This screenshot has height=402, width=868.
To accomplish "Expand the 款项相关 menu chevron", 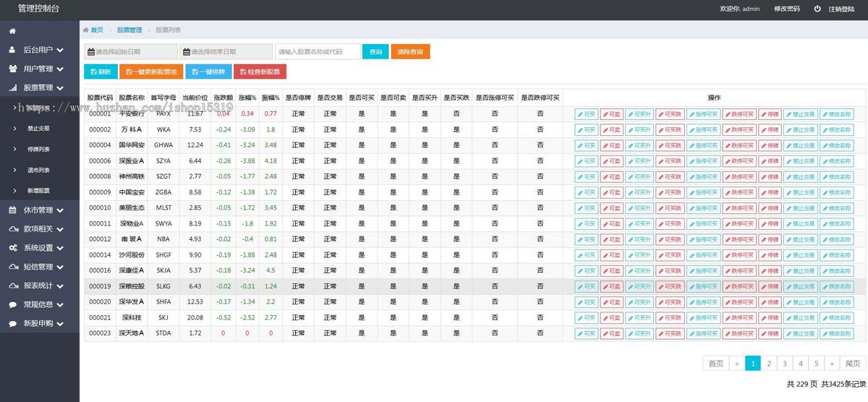I will [60, 230].
